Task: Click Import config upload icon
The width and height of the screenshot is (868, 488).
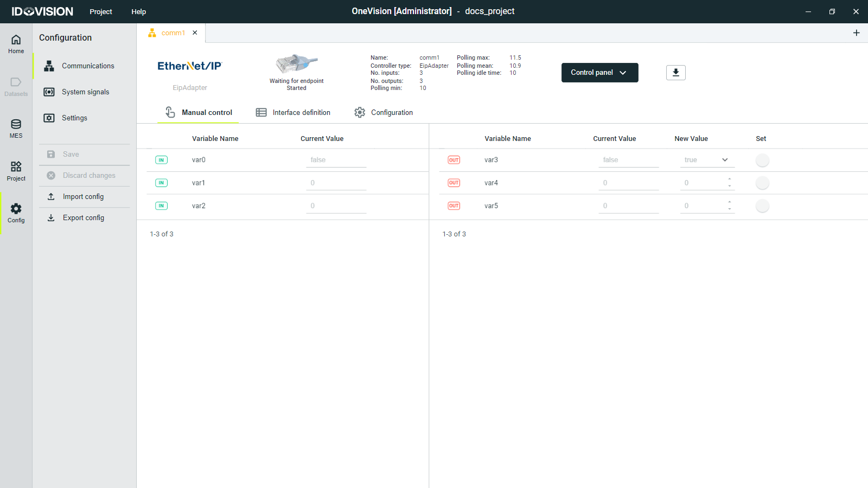Action: coord(51,197)
